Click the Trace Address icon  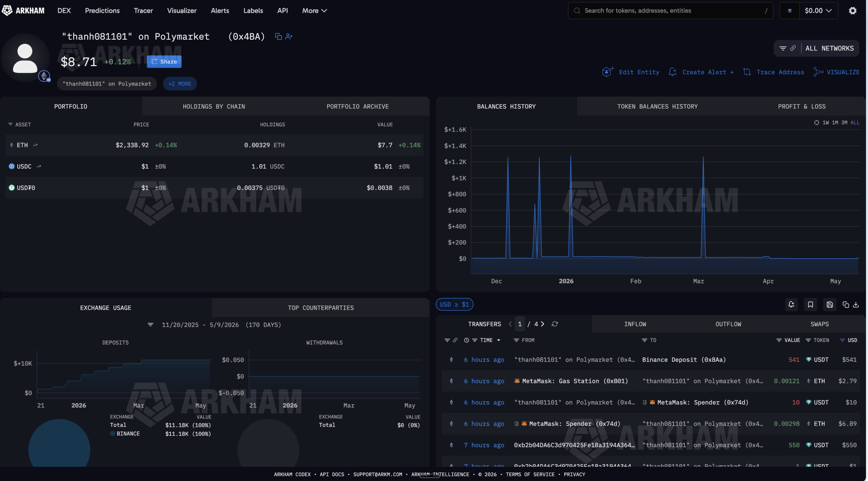tap(747, 72)
